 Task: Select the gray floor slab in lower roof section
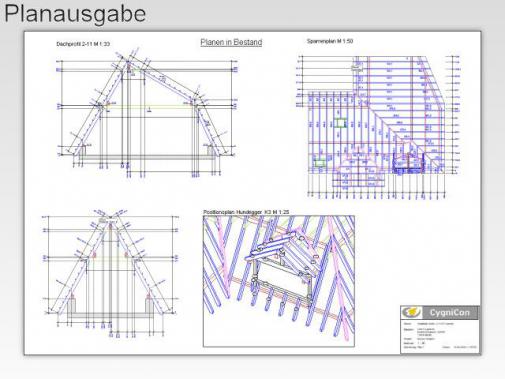[111, 315]
